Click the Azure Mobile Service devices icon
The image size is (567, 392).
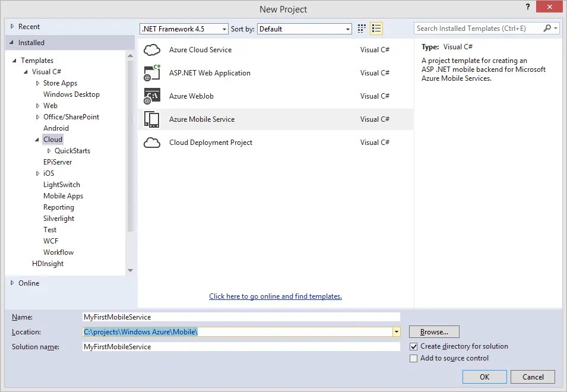click(x=152, y=119)
